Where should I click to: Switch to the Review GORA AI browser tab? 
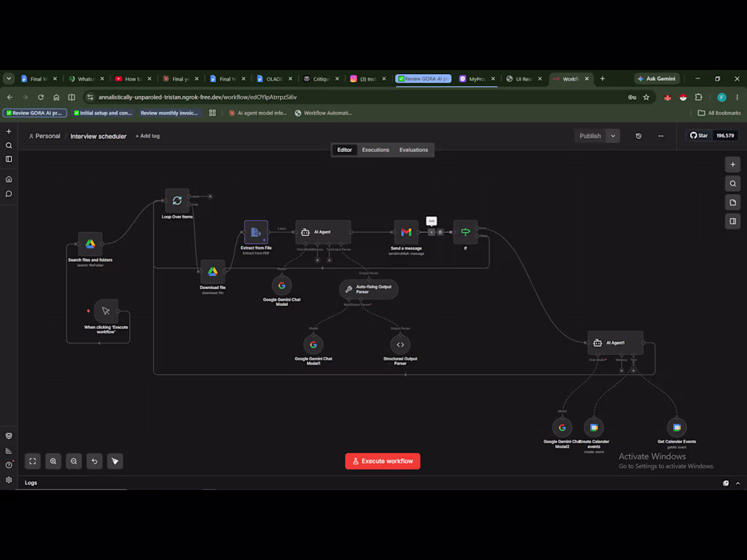pyautogui.click(x=423, y=79)
